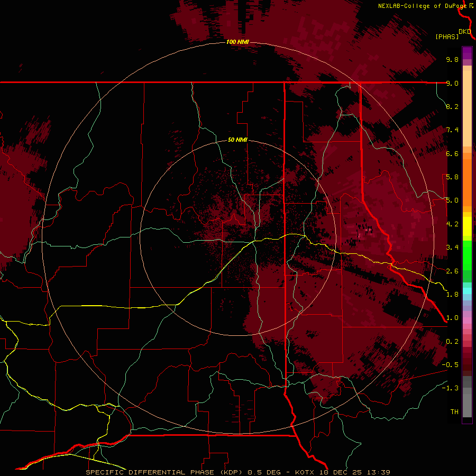Click the 1.8 value on the color scale

(x=452, y=295)
